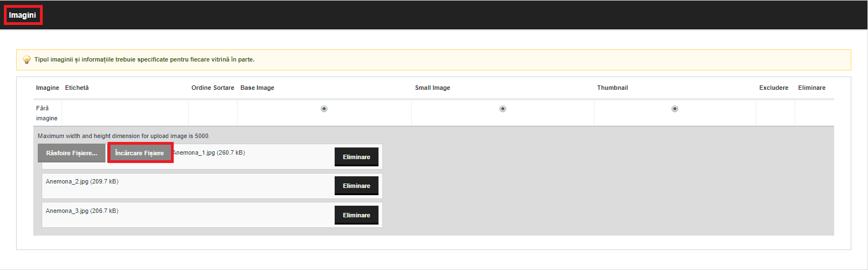This screenshot has height=270, width=868.
Task: Click the maximum upload dimension note
Action: pos(124,136)
